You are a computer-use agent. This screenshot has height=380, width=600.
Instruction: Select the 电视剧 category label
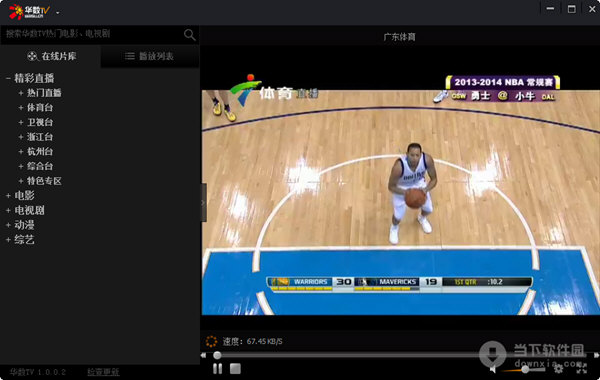tap(29, 210)
